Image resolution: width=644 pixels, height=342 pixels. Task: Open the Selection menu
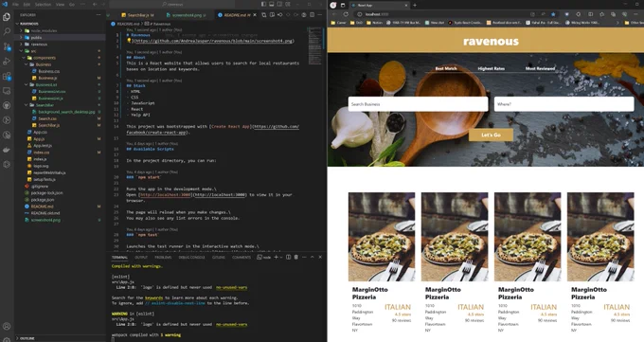click(43, 4)
